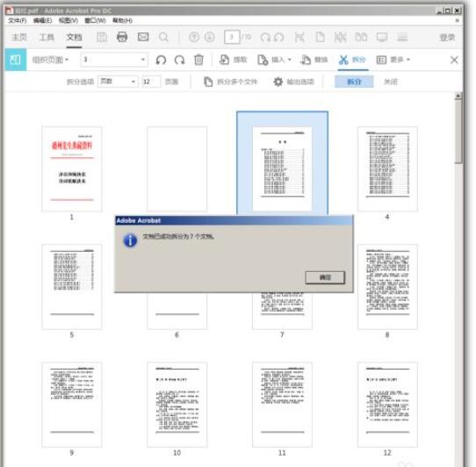476x467 pixels.
Task: Select page 10 thumbnail
Action: point(177,405)
